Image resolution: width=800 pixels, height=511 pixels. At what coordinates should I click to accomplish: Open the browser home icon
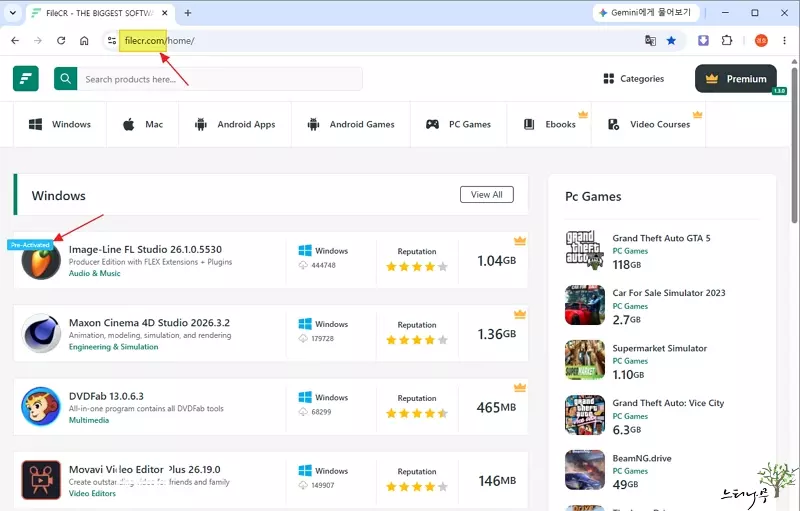tap(84, 40)
